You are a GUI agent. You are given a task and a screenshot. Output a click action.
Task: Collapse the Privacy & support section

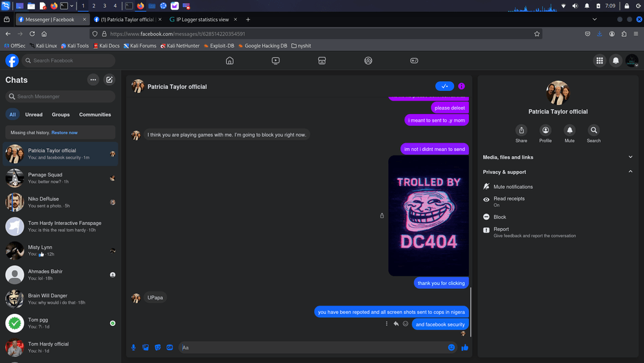point(558,172)
